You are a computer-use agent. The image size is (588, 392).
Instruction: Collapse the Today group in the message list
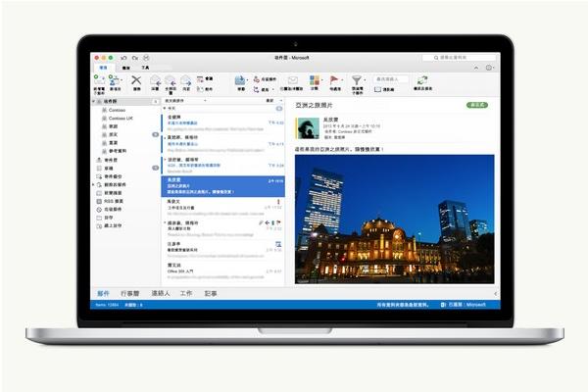(165, 108)
